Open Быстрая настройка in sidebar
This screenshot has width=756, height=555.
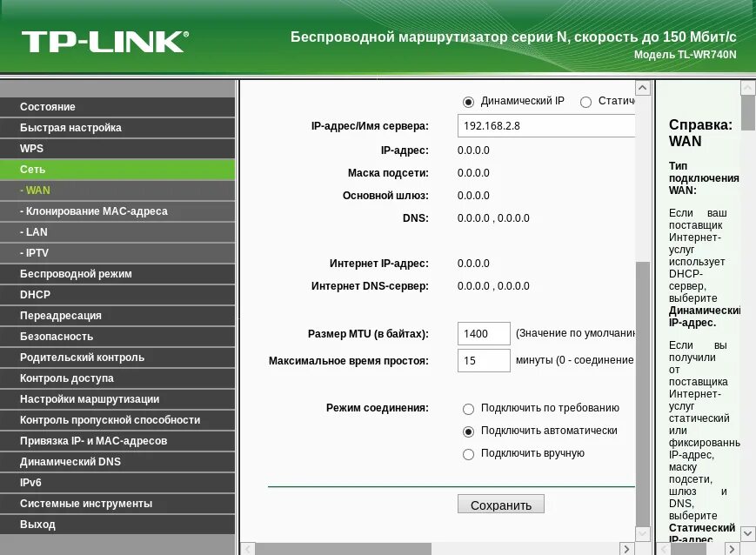coord(117,128)
